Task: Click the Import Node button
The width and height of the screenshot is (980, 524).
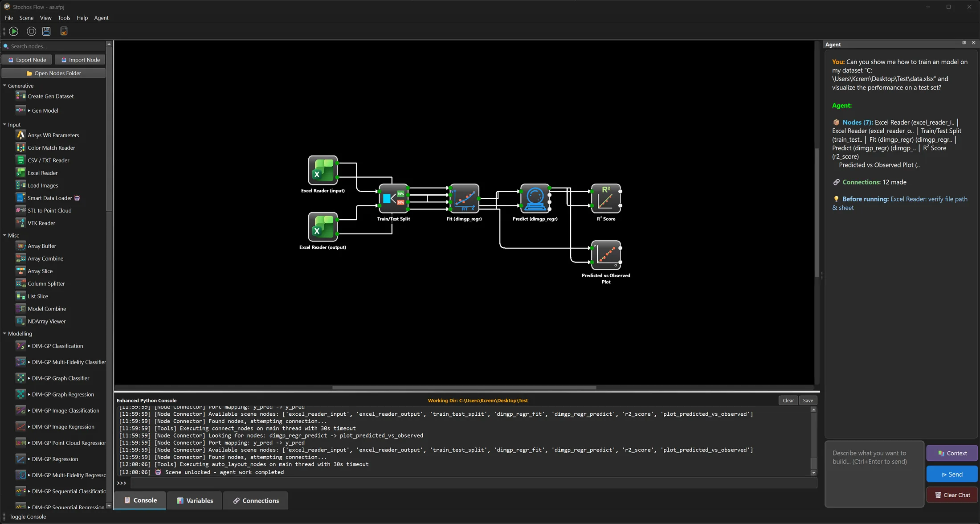Action: 80,60
